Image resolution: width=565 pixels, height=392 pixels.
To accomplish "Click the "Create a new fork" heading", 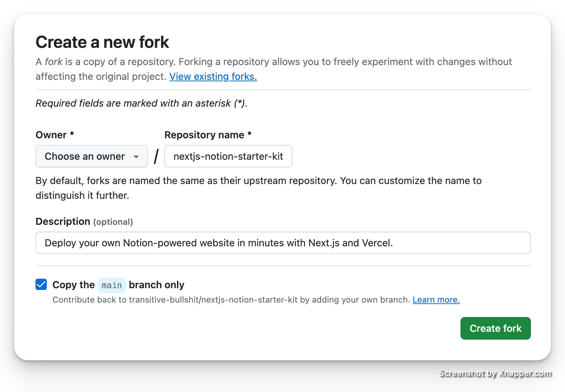I will click(102, 42).
